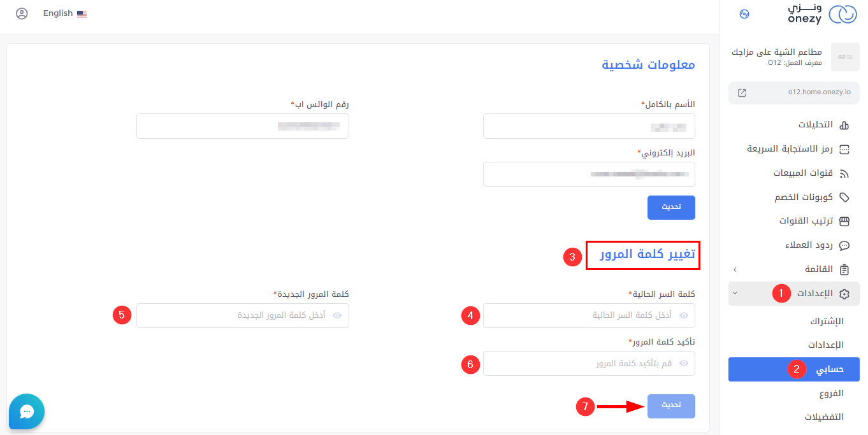
Task: Click the كوبونات الخصم tag icon
Action: click(844, 197)
